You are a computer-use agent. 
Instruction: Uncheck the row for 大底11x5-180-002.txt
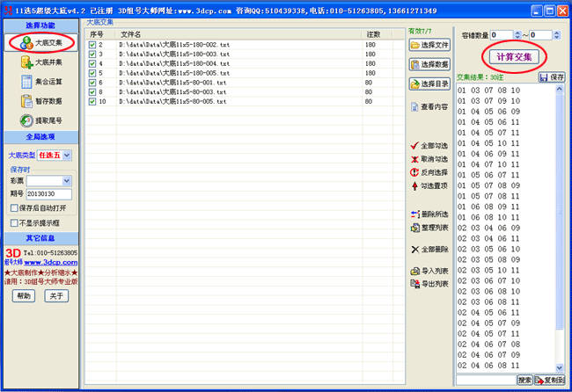(x=92, y=44)
